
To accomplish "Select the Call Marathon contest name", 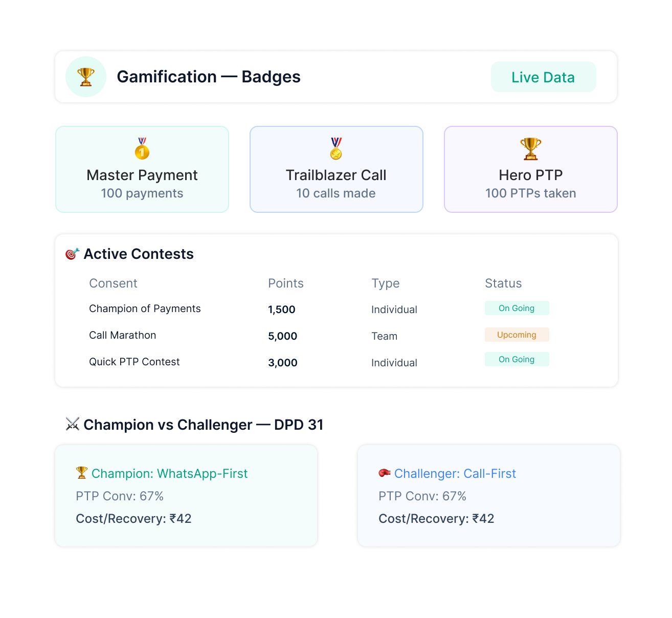I will pyautogui.click(x=123, y=335).
